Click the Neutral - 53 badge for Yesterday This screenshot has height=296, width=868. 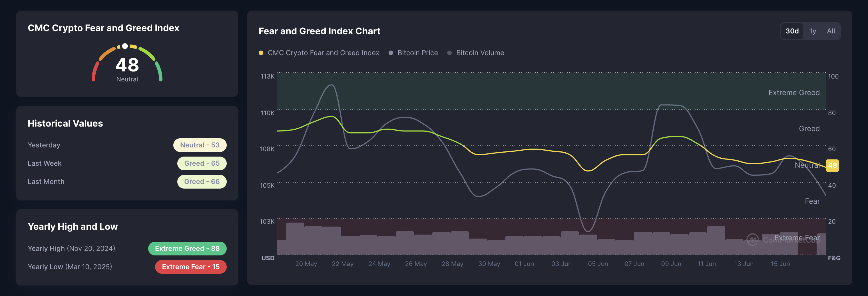[x=200, y=145]
